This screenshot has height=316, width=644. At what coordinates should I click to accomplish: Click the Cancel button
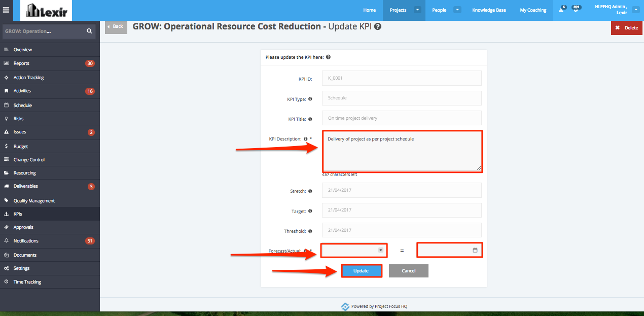(x=409, y=271)
